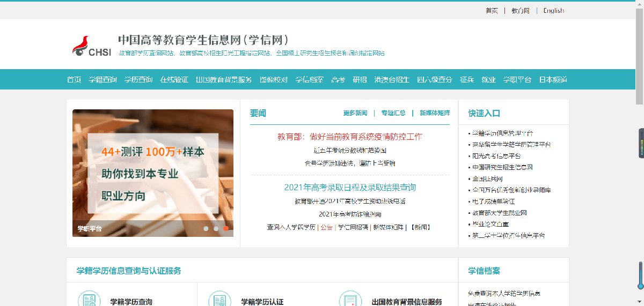
Task: Open quick link 全国万名优秀创新创业导师库
Action: point(511,190)
